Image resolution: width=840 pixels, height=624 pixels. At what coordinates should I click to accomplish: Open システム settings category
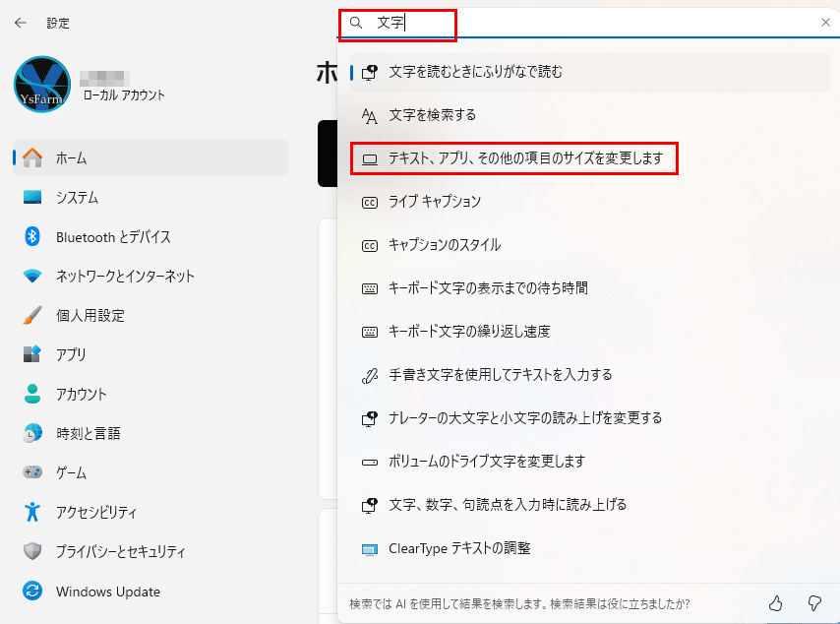77,197
